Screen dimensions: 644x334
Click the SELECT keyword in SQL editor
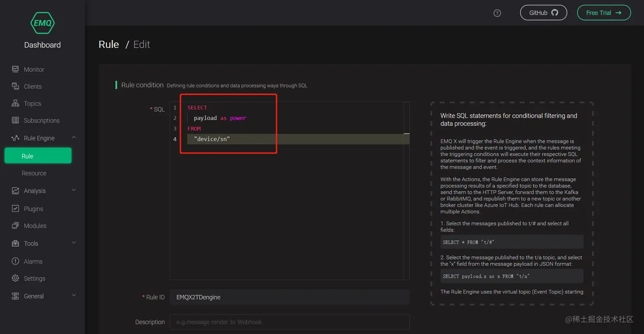click(x=197, y=107)
